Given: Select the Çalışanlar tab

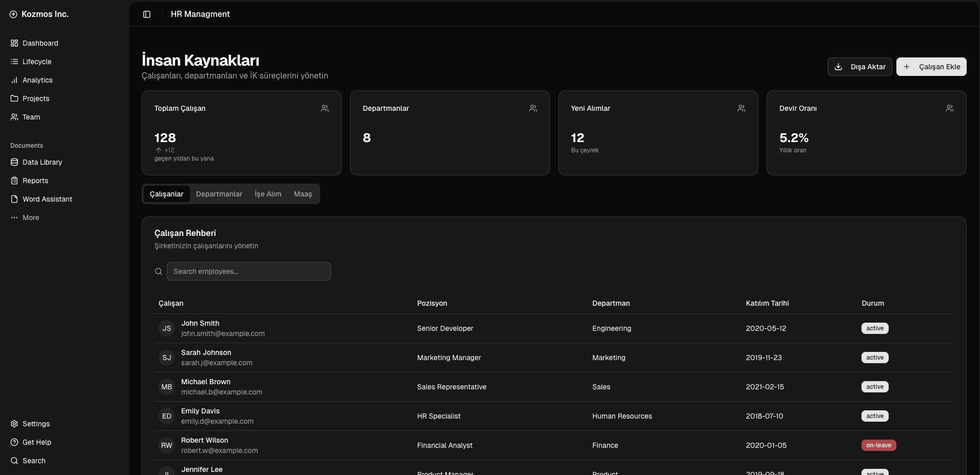Looking at the screenshot, I should coord(167,194).
